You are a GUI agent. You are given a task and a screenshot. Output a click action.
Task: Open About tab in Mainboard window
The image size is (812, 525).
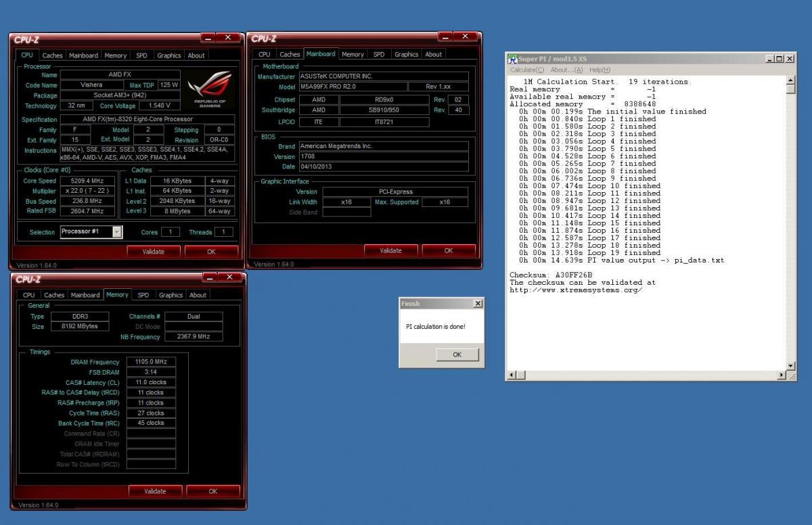click(434, 54)
